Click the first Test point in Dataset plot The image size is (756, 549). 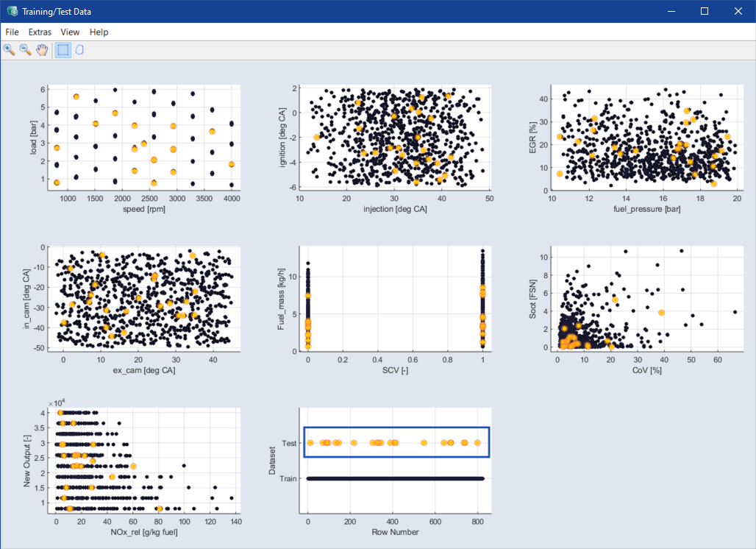(x=310, y=443)
